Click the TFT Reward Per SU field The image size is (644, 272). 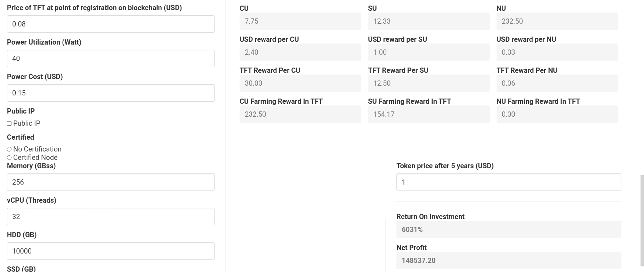(x=428, y=83)
